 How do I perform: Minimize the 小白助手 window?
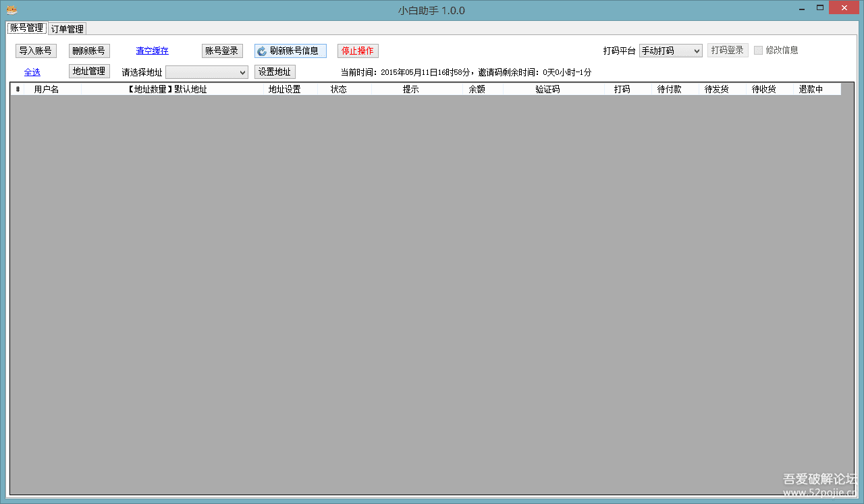click(x=801, y=8)
